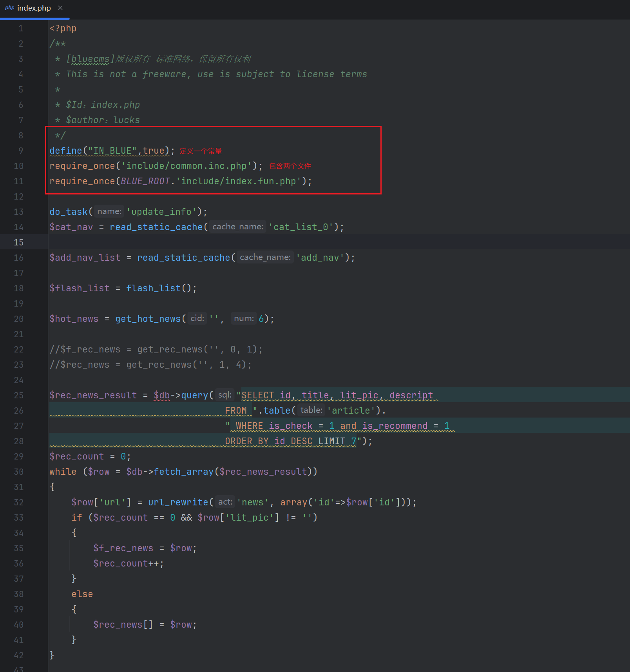Image resolution: width=630 pixels, height=672 pixels.
Task: Click the $flash_list variable
Action: coord(79,288)
